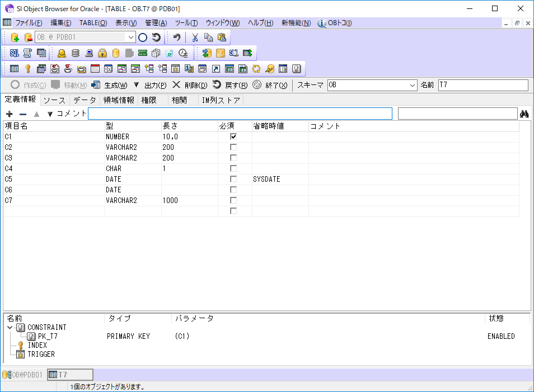Collapse the CONSTRAINT tree node
Screen dimensions: 534x392
10,327
